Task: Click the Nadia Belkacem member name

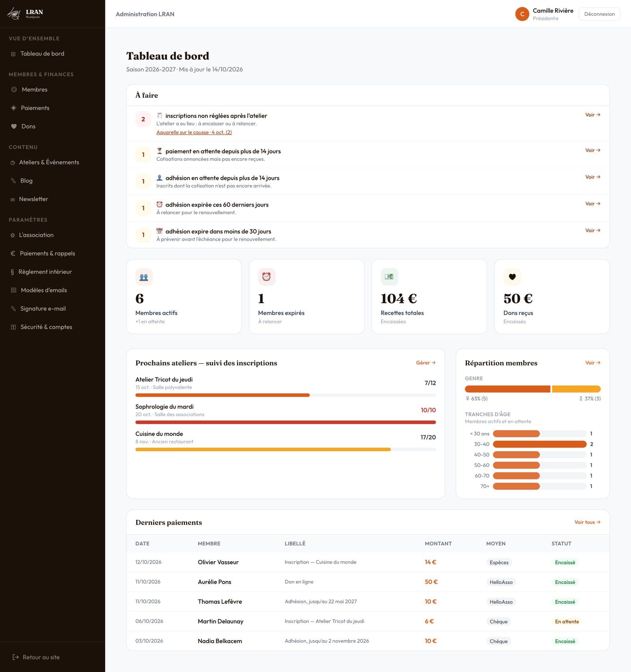Action: click(220, 641)
